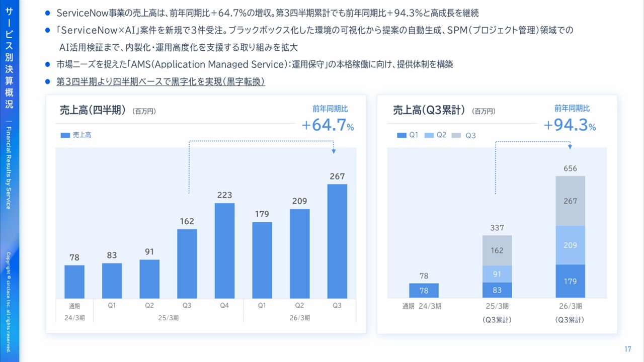644x362 pixels.
Task: Click the gray 162 segment in 25/3期 stack
Action: pyautogui.click(x=497, y=250)
